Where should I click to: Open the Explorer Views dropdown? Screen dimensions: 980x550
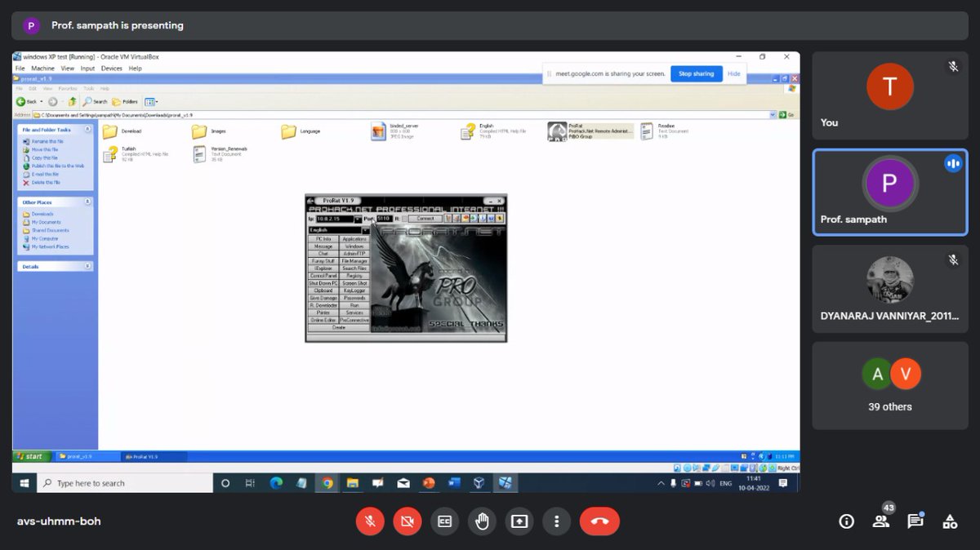(150, 102)
